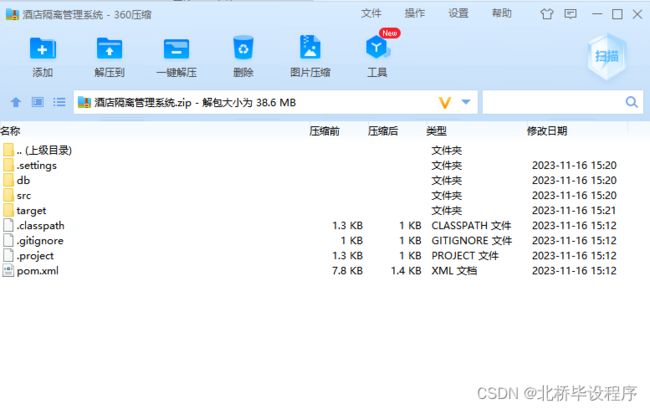Go up one level with the up arrow
The width and height of the screenshot is (650, 409).
pyautogui.click(x=16, y=102)
